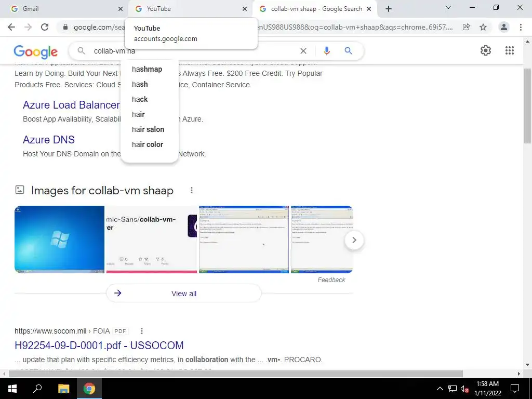
Task: Open the Chrome three-dot menu
Action: pos(521,27)
